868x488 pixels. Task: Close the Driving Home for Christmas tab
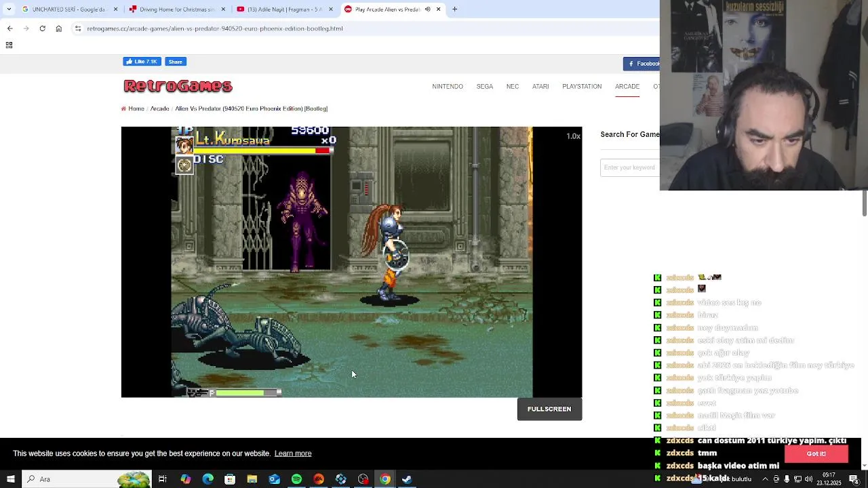tap(223, 9)
